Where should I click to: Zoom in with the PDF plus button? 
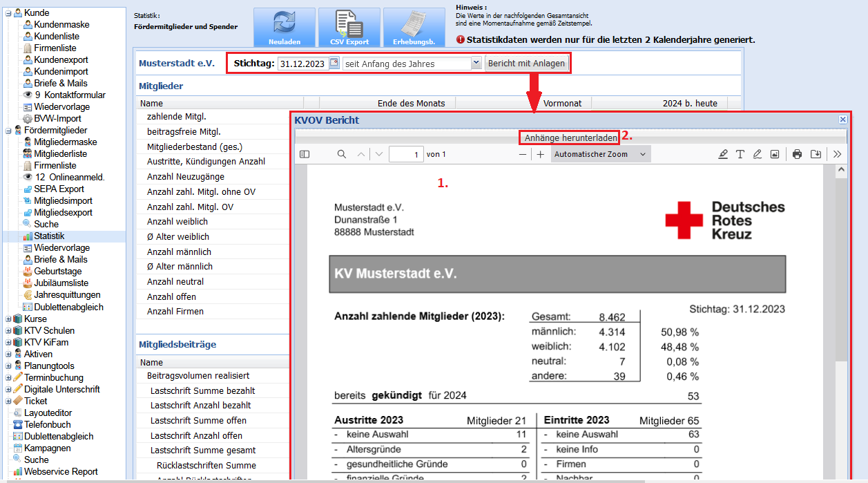pyautogui.click(x=541, y=154)
